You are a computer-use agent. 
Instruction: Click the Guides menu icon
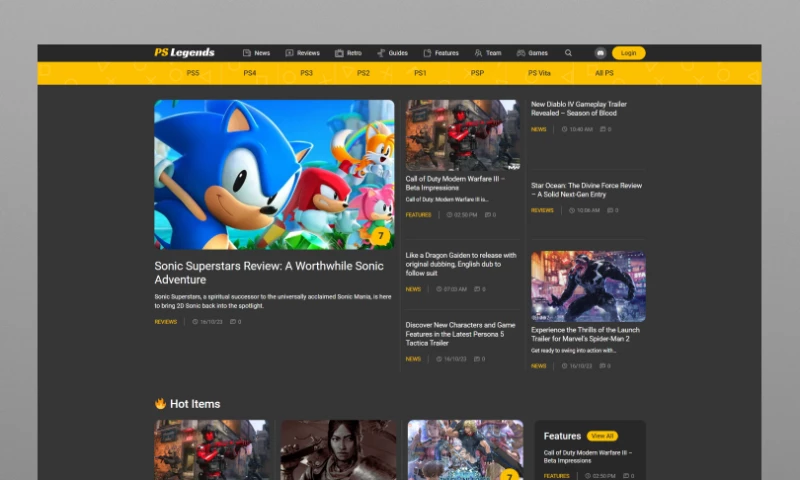point(381,53)
